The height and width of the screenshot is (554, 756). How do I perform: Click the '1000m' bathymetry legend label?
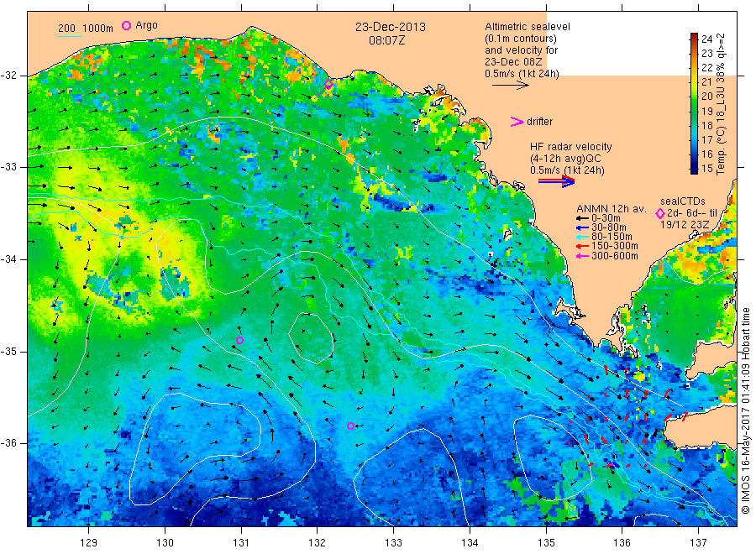tap(98, 29)
